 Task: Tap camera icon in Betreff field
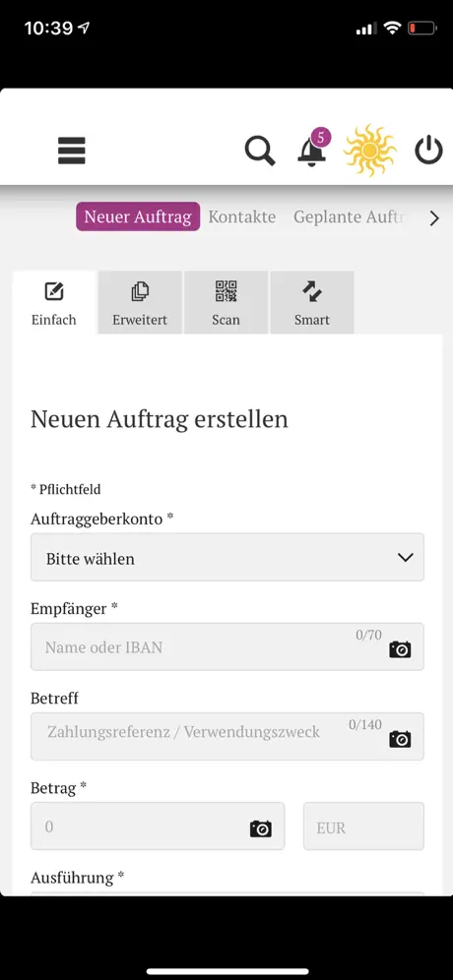[400, 739]
